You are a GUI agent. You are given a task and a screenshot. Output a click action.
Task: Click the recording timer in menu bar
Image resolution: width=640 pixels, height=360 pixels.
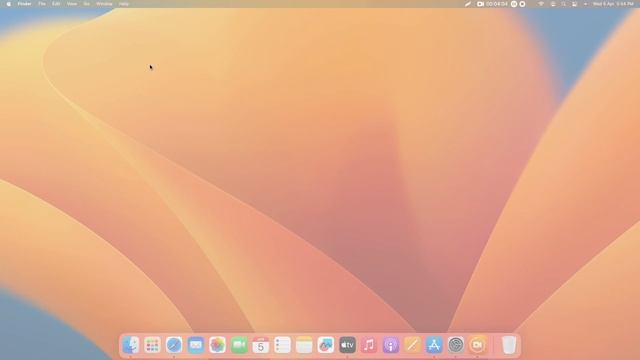[x=497, y=4]
